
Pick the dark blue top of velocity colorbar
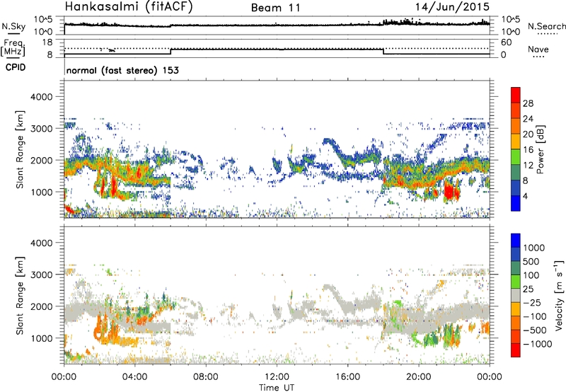tap(516, 241)
